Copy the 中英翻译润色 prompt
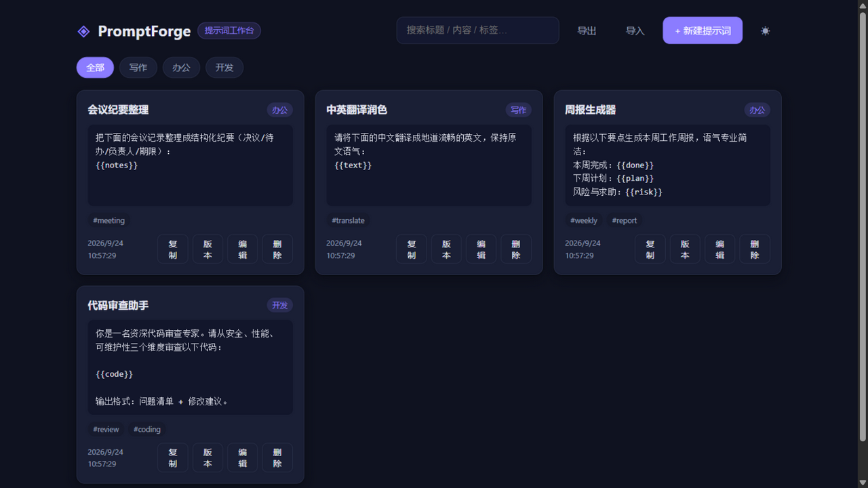This screenshot has height=488, width=868. click(412, 249)
